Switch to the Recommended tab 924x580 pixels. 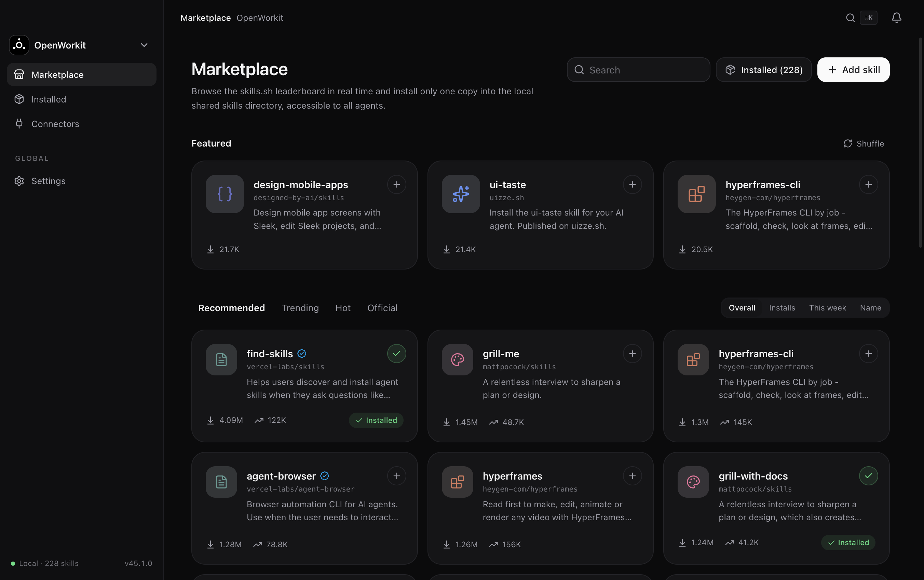coord(231,308)
